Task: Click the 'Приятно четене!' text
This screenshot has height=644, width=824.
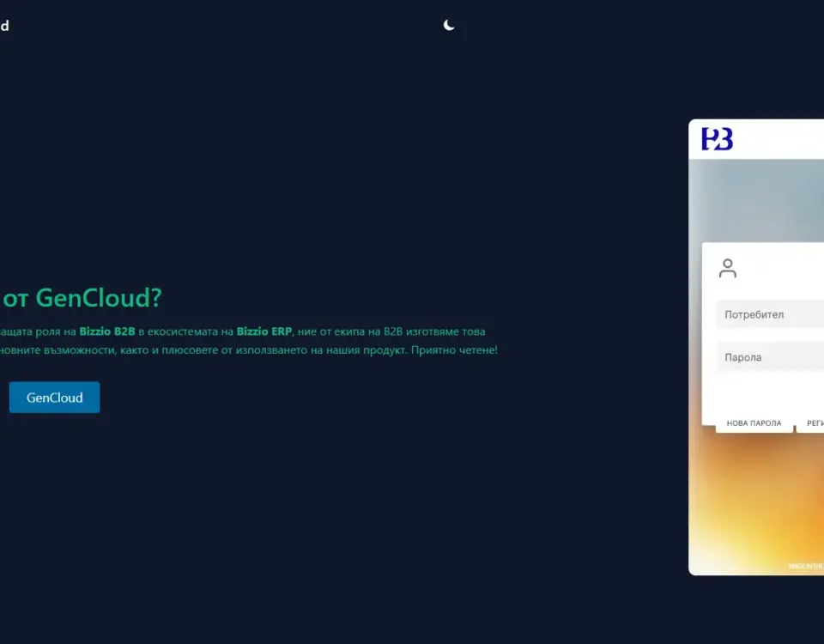Action: [x=454, y=349]
